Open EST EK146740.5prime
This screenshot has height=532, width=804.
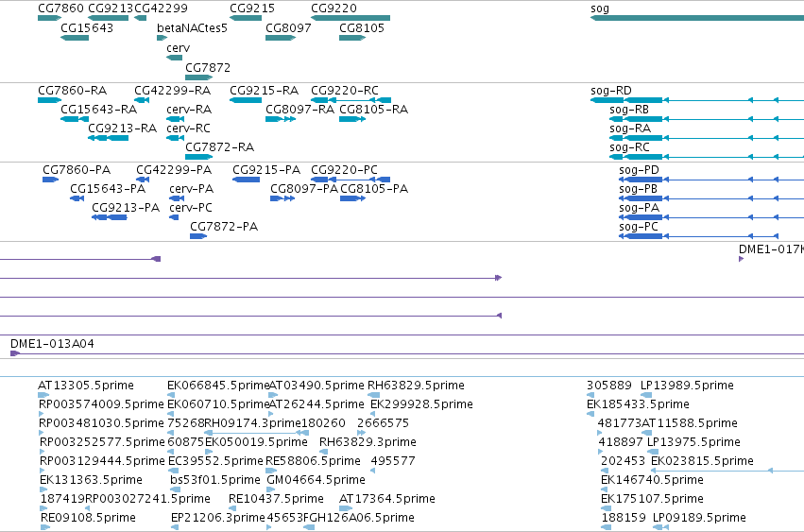(x=652, y=480)
